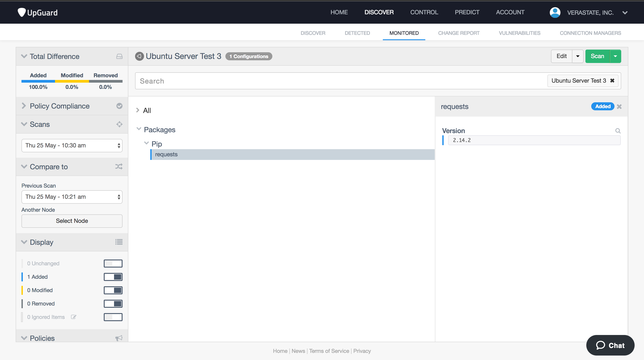Click the Ubuntu node icon beside title
This screenshot has height=360, width=644.
[x=139, y=56]
